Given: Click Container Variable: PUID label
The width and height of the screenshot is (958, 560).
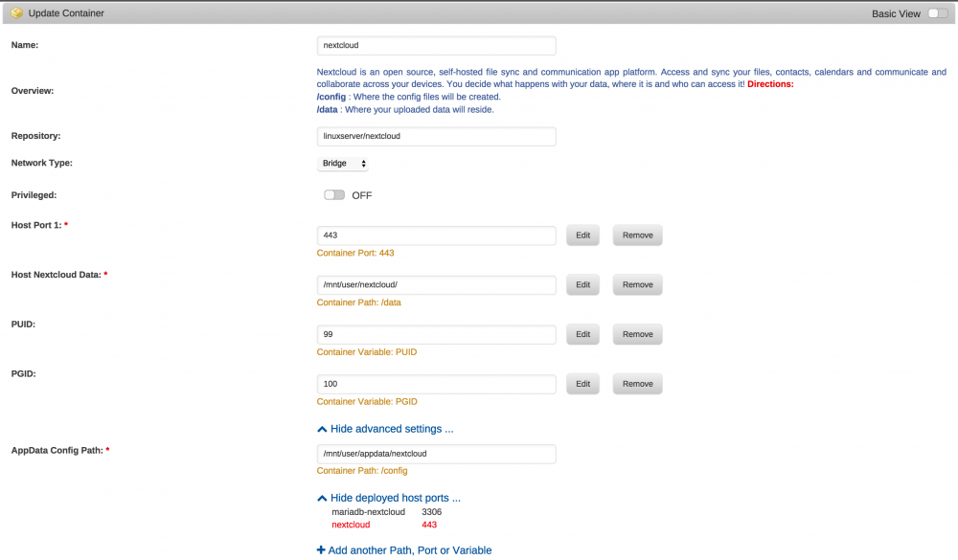Looking at the screenshot, I should coord(367,351).
